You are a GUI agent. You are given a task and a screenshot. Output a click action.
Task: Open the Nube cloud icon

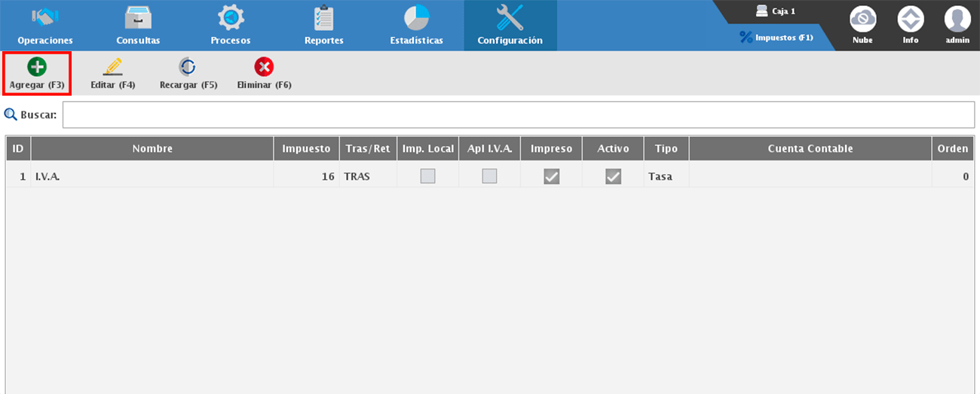862,19
